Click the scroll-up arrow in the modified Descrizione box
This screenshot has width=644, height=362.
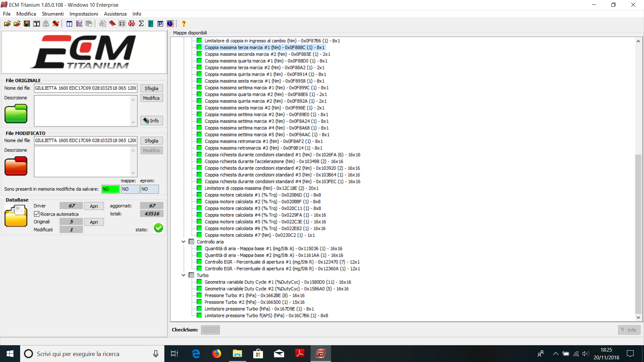(133, 151)
